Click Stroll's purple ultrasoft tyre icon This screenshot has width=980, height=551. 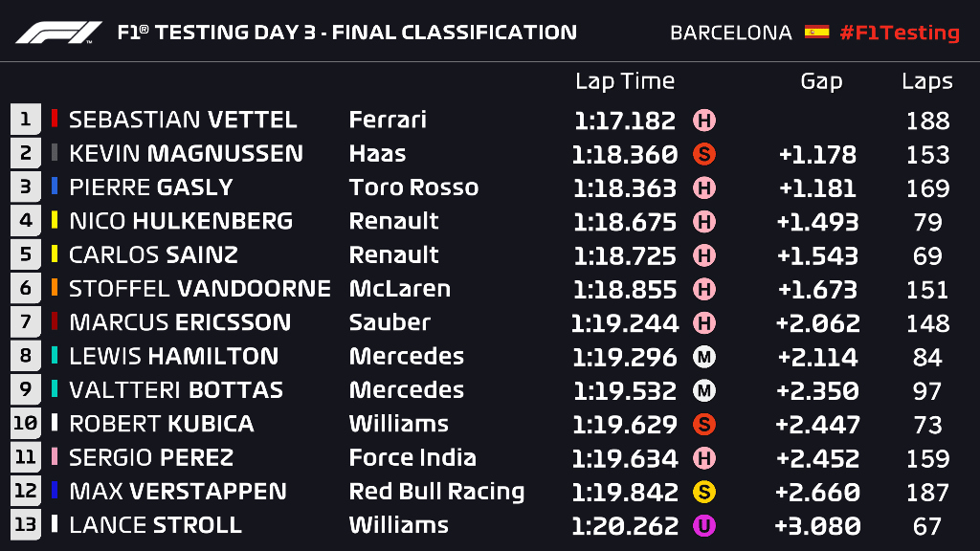click(x=704, y=525)
